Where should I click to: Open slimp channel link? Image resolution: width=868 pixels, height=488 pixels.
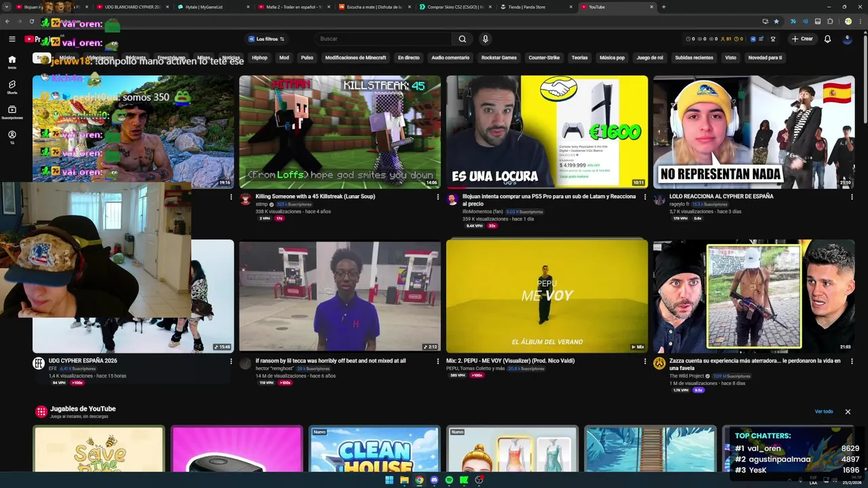pos(262,204)
